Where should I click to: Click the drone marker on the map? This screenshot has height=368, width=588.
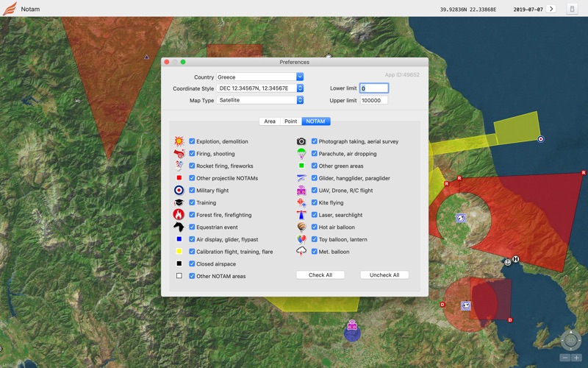point(352,325)
